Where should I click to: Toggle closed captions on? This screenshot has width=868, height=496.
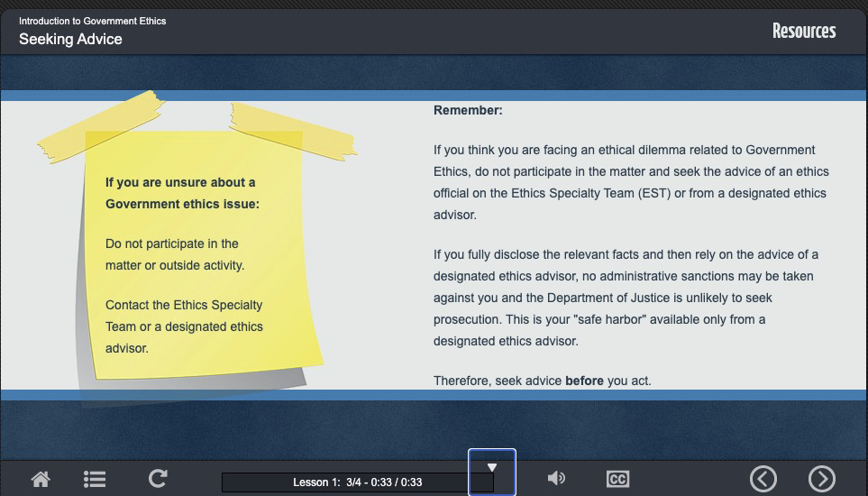(617, 479)
